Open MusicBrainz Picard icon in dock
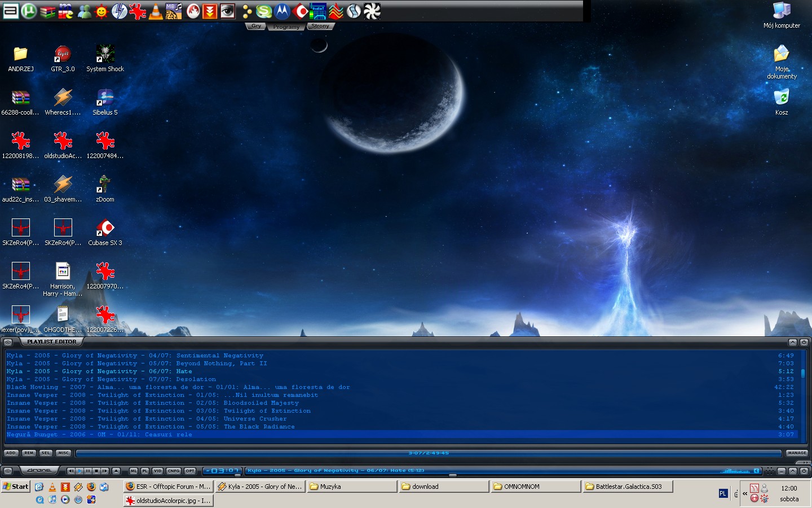The height and width of the screenshot is (508, 812). [174, 11]
